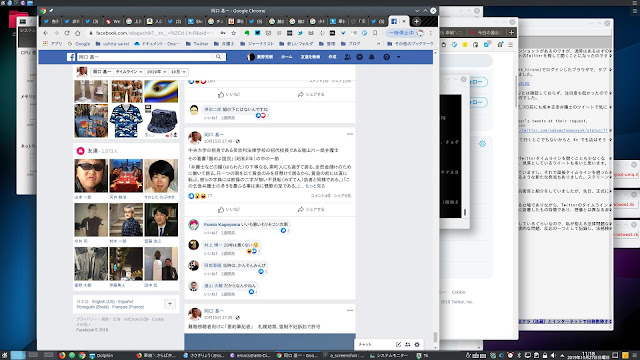The image size is (640, 360).
Task: Bookmark this page with the star icon
Action: [233, 33]
